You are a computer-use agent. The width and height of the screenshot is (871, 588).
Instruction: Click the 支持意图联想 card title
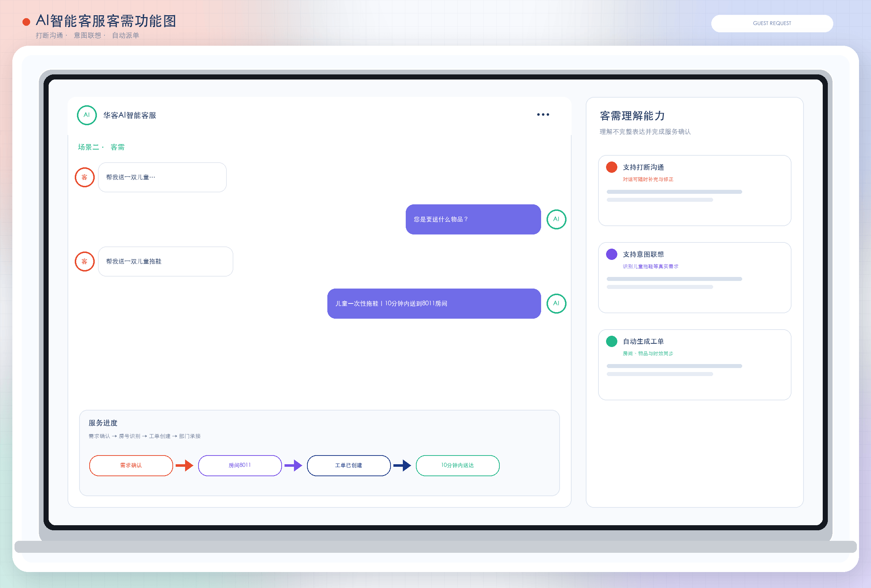[x=643, y=254]
